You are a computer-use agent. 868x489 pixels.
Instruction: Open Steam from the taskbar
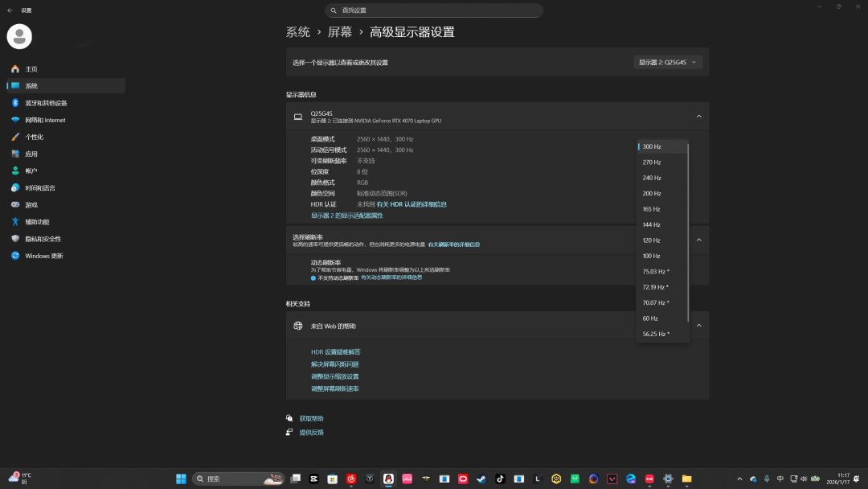(481, 479)
